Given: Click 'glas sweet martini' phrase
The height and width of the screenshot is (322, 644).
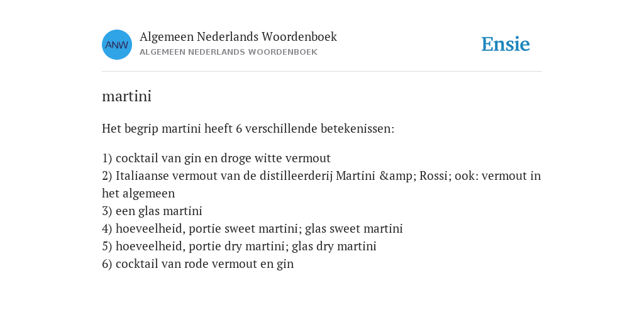Looking at the screenshot, I should click(354, 229).
